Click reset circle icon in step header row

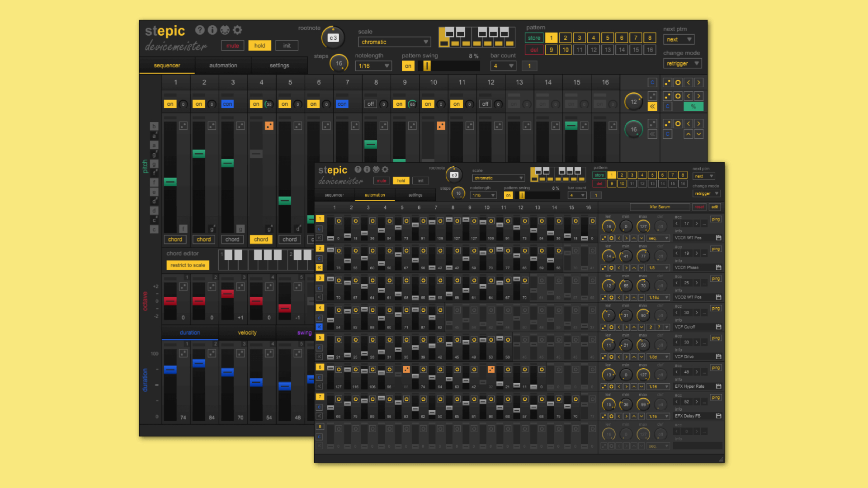(678, 82)
